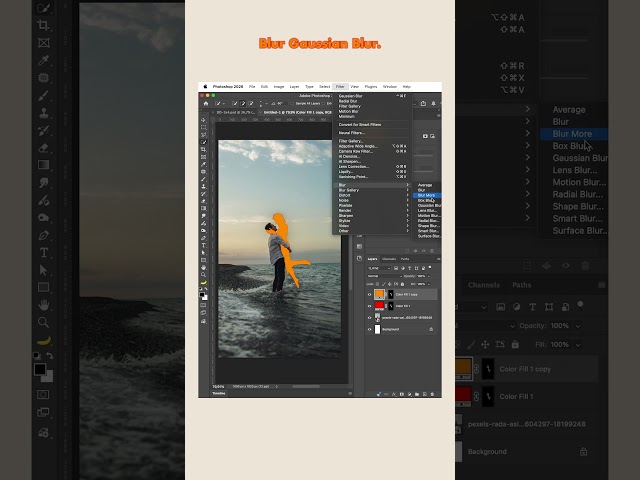
Task: Click the fx layer style icon below Layers panel
Action: tap(394, 394)
